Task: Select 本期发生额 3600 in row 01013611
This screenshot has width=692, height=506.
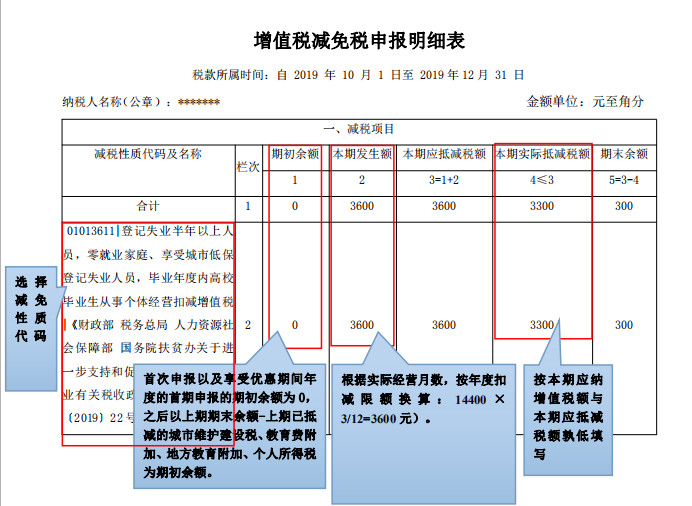Action: (362, 325)
